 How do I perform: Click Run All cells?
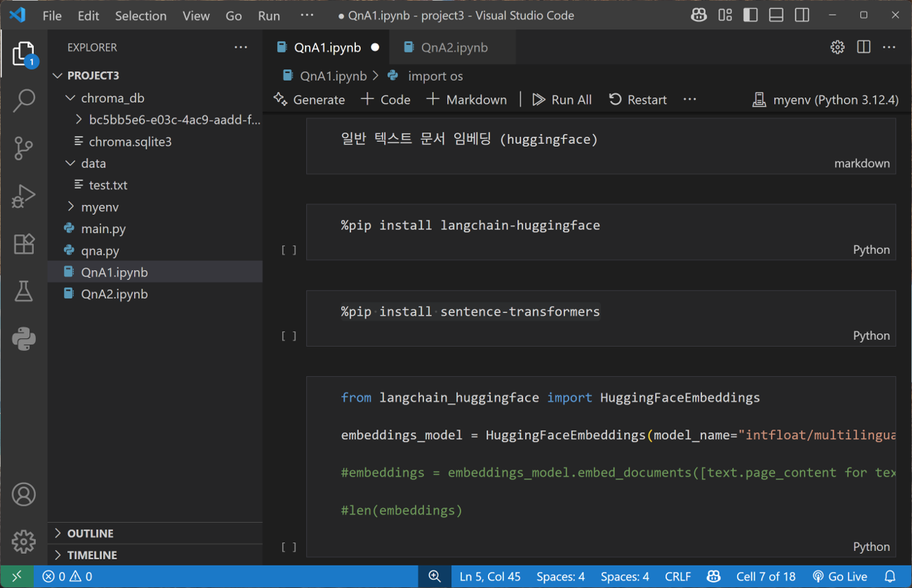pos(562,100)
